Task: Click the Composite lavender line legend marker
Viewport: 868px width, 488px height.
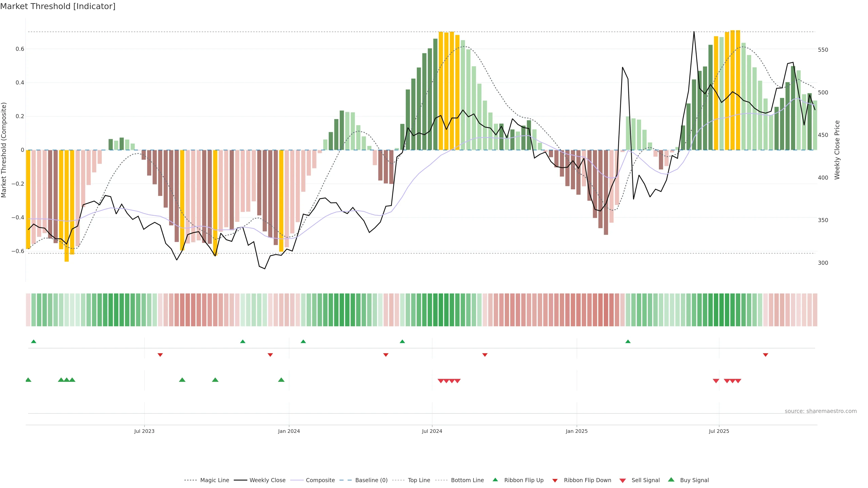Action: 297,480
